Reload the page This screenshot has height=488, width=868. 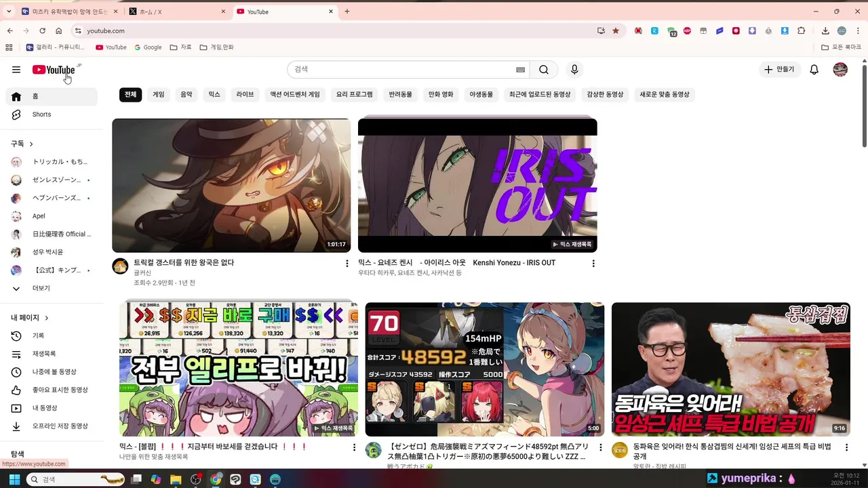[42, 30]
